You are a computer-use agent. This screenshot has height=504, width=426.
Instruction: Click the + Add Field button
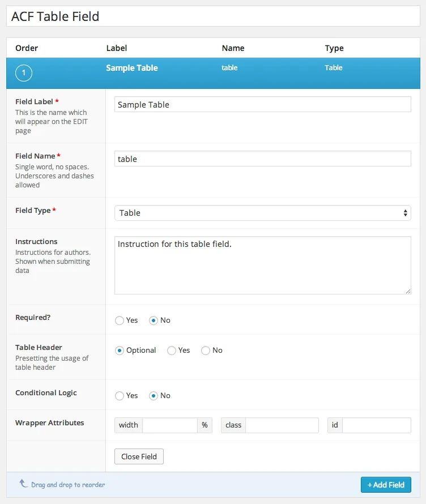tap(386, 485)
